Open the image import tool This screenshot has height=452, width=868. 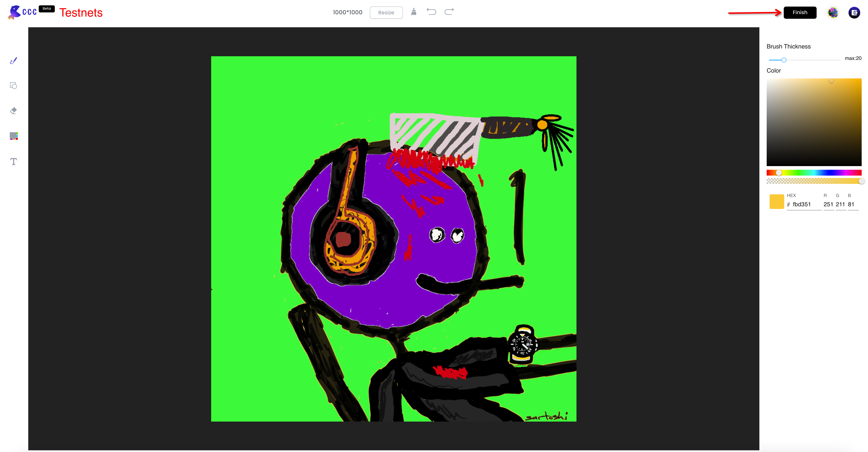13,136
